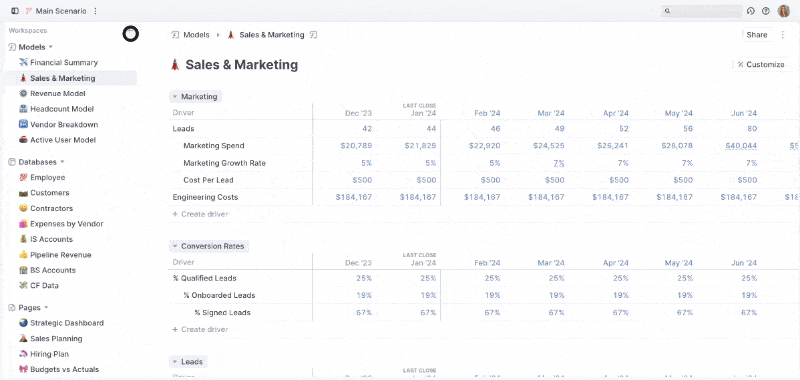Click the Revenue Model gear icon

[x=23, y=93]
